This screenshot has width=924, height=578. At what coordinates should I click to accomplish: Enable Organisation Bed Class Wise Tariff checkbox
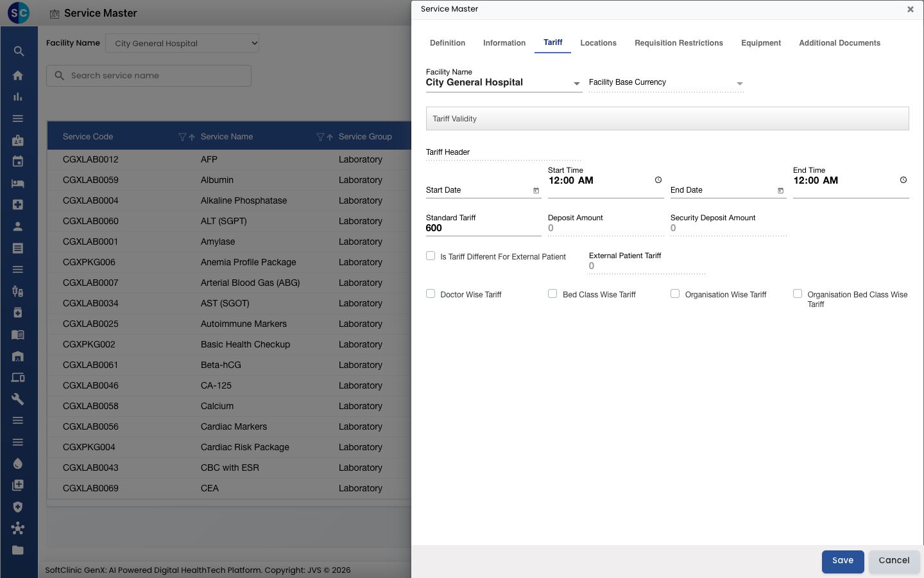click(798, 293)
